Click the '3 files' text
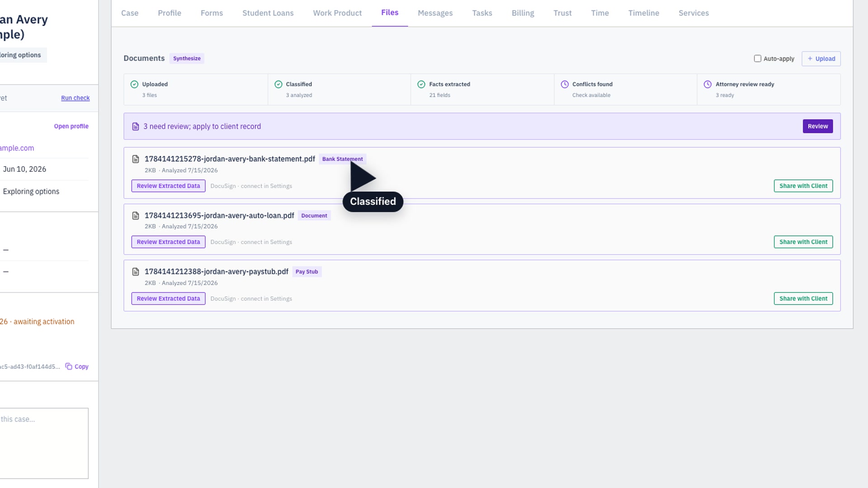The height and width of the screenshot is (488, 868). (x=150, y=95)
